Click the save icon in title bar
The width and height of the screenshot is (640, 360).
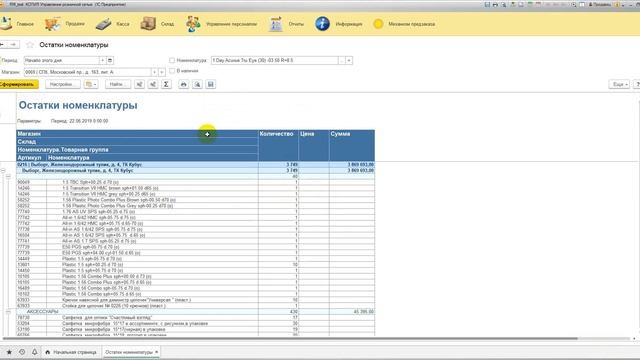click(487, 4)
